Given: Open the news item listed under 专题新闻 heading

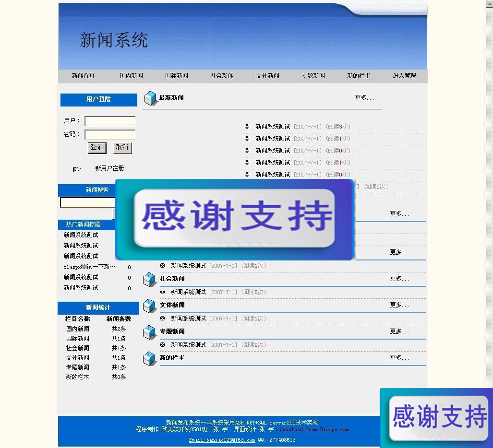Looking at the screenshot, I should point(188,345).
